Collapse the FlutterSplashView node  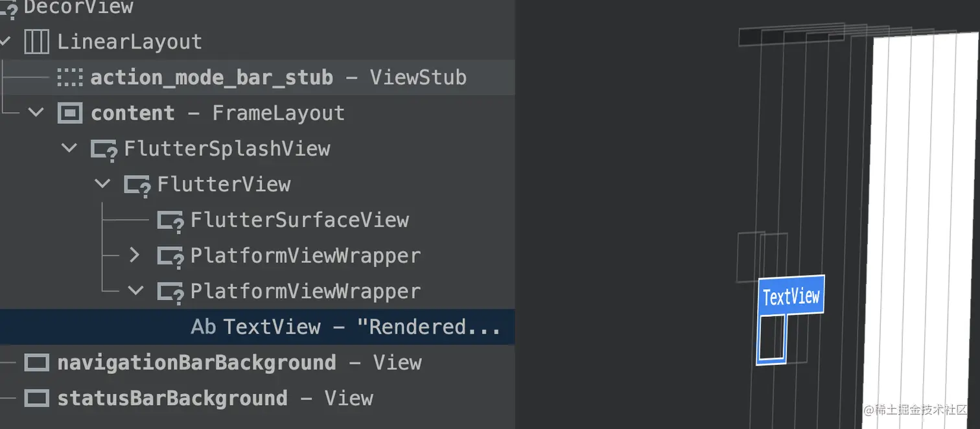pos(69,148)
